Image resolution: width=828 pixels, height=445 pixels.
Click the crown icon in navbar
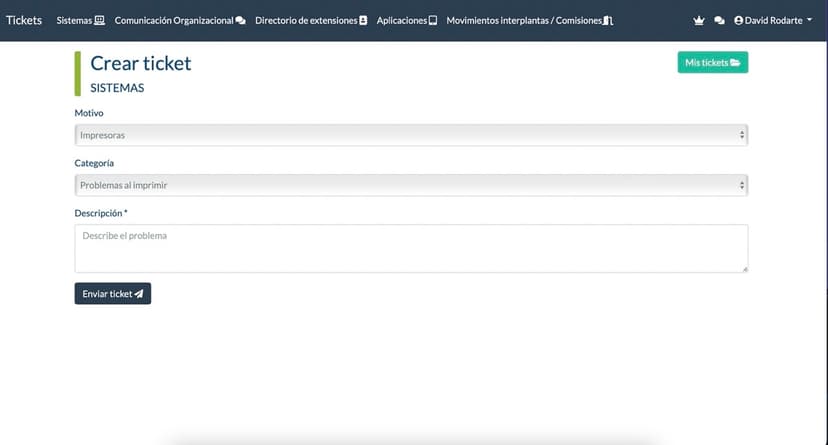point(699,20)
